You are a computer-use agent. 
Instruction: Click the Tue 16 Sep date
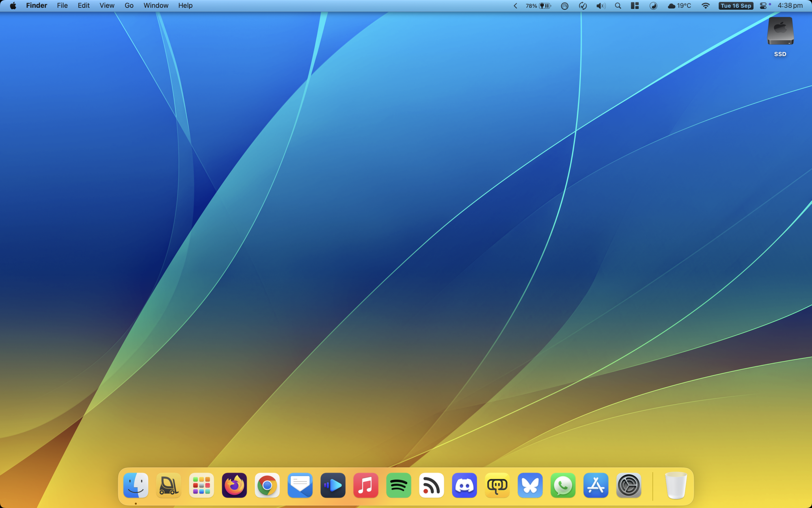736,6
